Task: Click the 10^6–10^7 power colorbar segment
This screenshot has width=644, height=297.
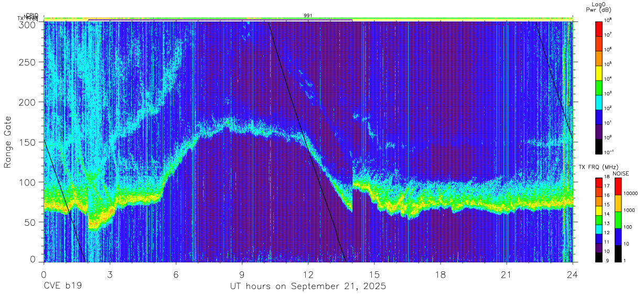Action: click(599, 43)
